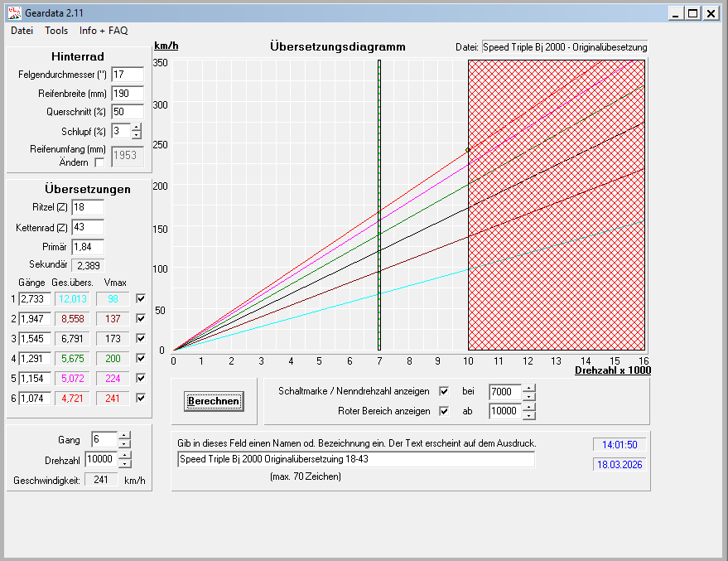Uncheck the gear 6 display checkbox
This screenshot has width=728, height=561.
(141, 398)
